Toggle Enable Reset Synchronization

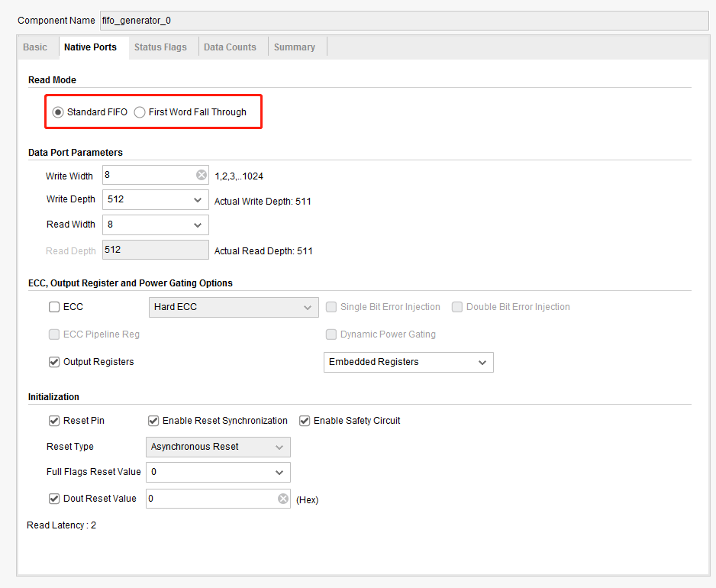point(153,420)
